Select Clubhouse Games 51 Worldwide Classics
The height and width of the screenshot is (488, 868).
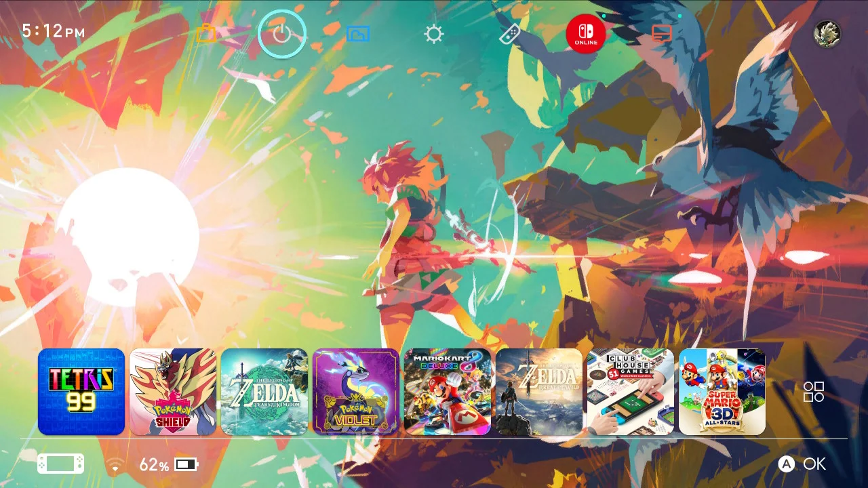pos(631,392)
